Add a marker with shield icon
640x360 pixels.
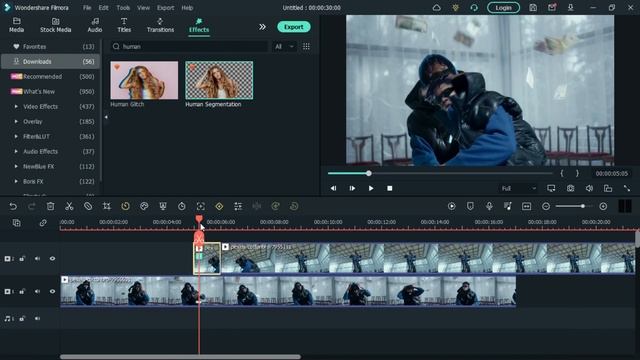point(470,207)
